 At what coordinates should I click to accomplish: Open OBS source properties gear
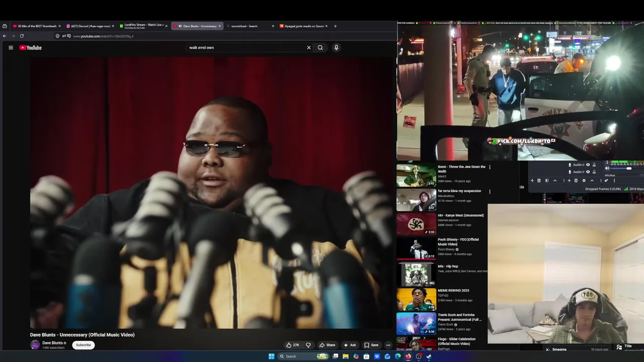[584, 180]
